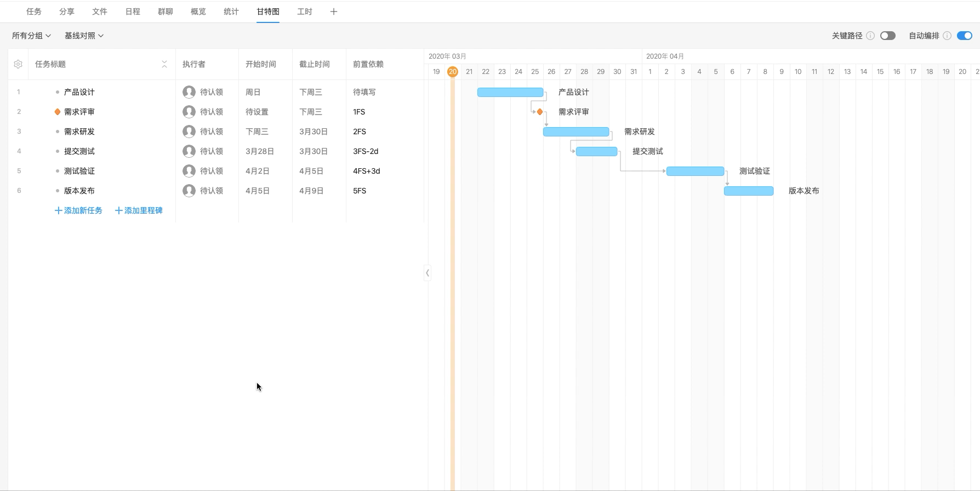The width and height of the screenshot is (980, 491).
Task: Collapse all tasks via title column arrows
Action: coord(164,64)
